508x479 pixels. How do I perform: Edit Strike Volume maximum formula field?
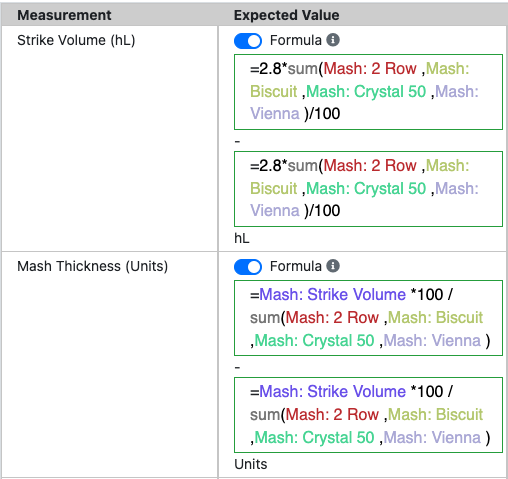click(x=368, y=189)
